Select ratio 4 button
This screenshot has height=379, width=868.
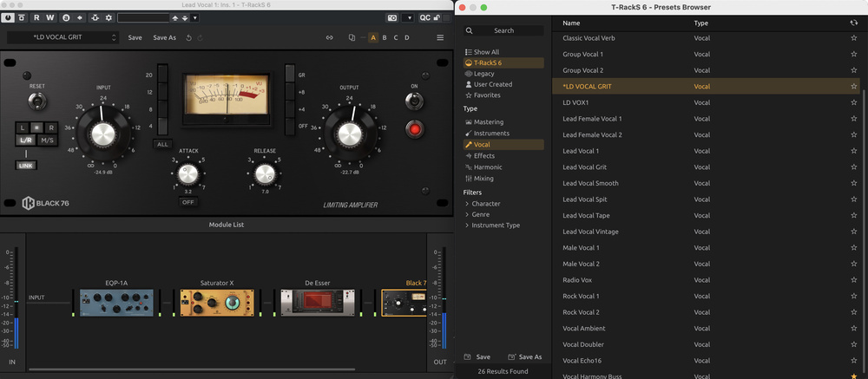(x=162, y=126)
